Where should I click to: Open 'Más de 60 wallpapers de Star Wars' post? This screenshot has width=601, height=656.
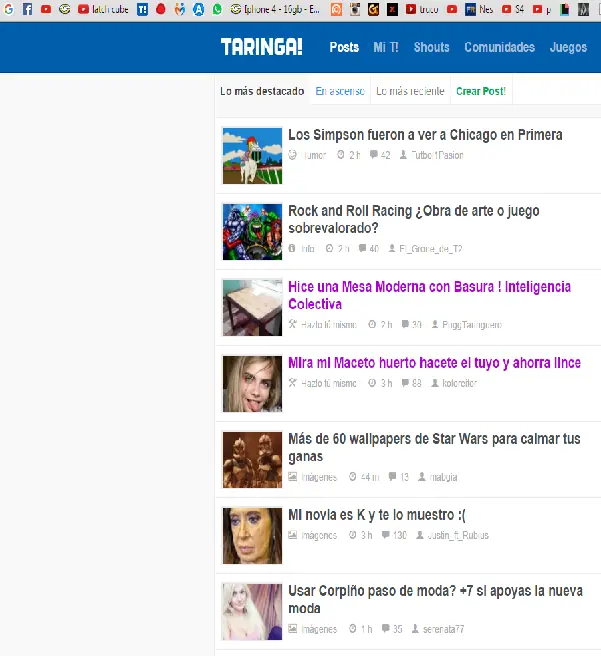[434, 447]
